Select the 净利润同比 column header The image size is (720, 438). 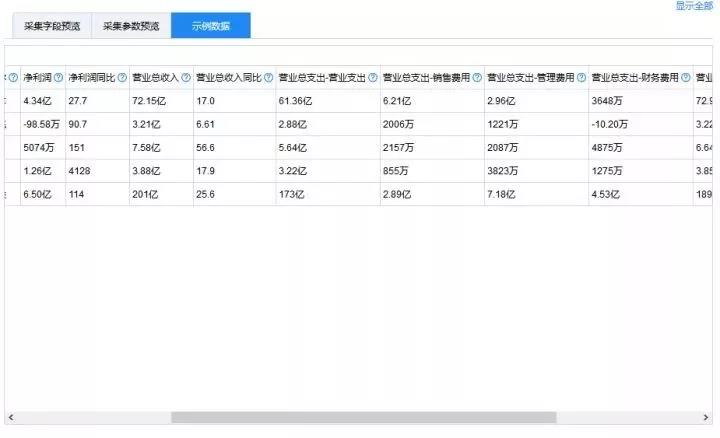coord(97,78)
